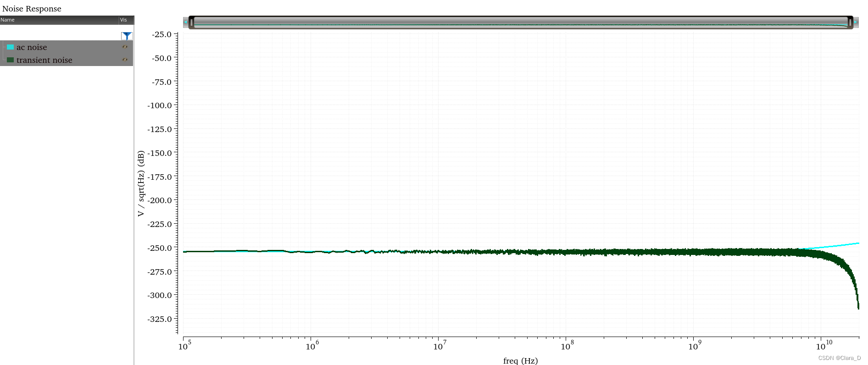This screenshot has height=365, width=868.
Task: Click the 10^8 x-axis tick label
Action: 568,346
